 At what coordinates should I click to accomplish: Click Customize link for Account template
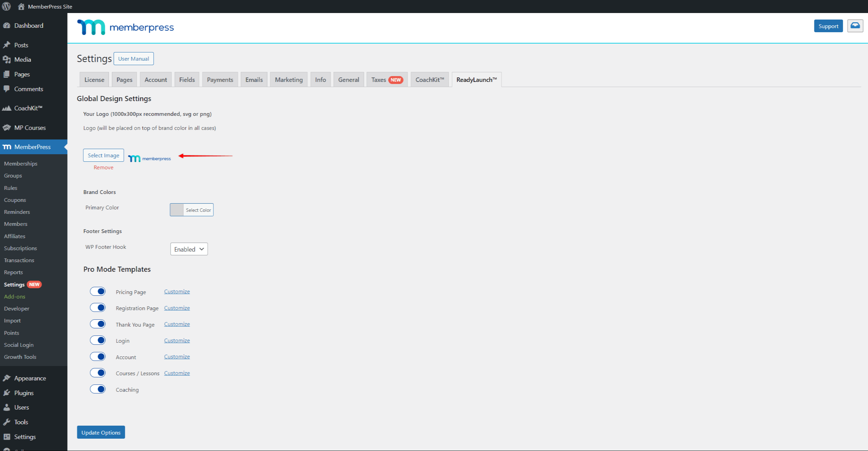[x=177, y=356]
